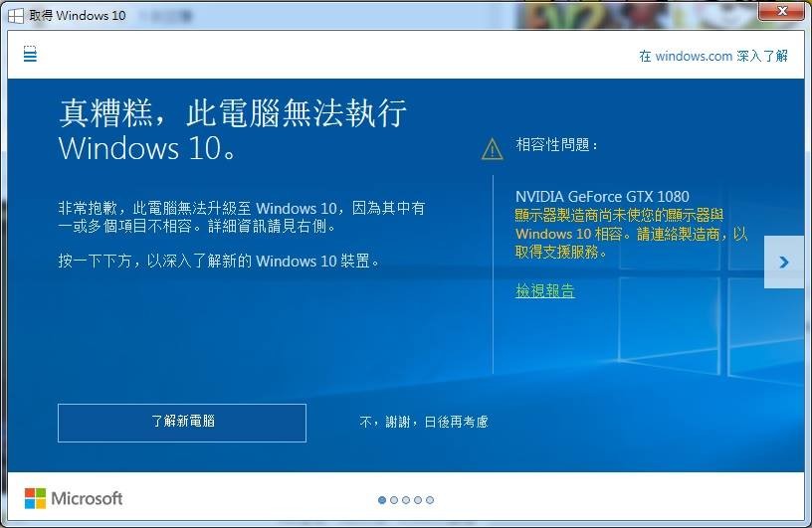Click the NVIDIA GeForce GTX 1080 text
Image resolution: width=812 pixels, height=528 pixels.
[602, 197]
